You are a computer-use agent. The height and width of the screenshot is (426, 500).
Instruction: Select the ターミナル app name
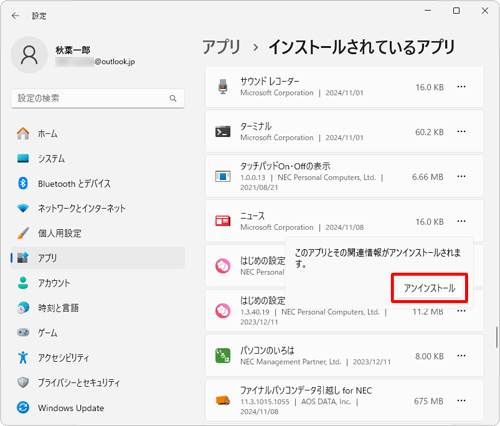(x=256, y=126)
